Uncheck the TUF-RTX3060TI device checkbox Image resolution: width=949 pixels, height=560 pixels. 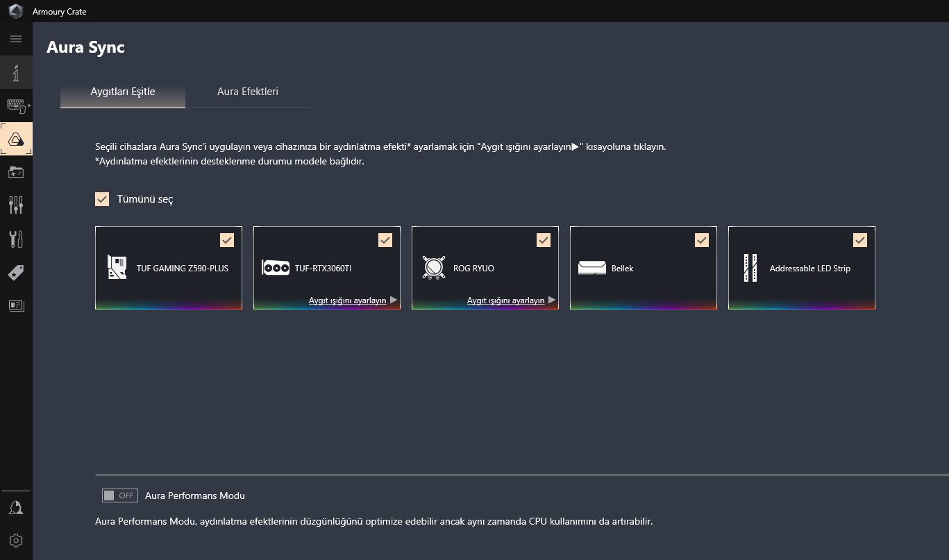tap(385, 240)
